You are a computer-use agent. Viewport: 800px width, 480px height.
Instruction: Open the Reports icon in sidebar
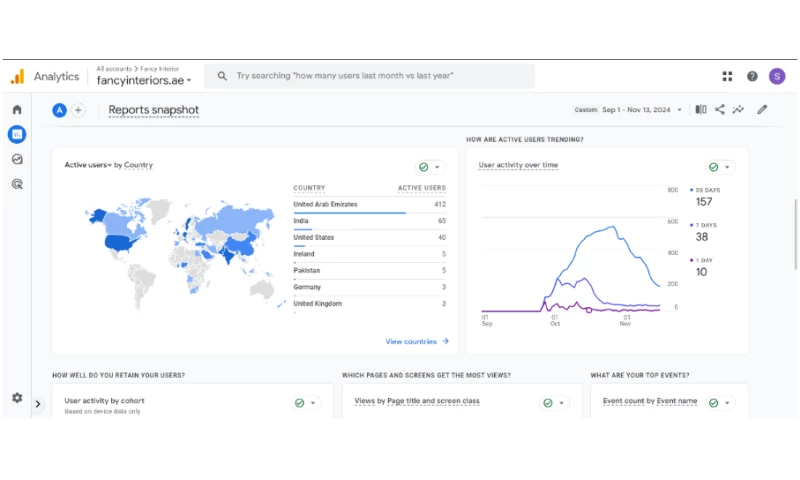[17, 134]
